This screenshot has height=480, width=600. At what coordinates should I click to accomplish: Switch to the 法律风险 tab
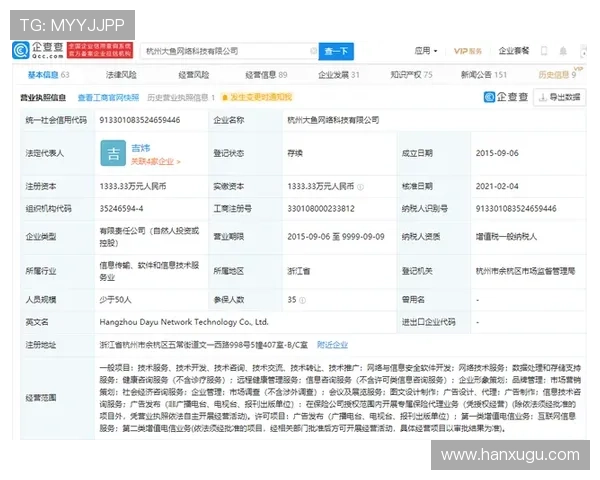coord(121,75)
